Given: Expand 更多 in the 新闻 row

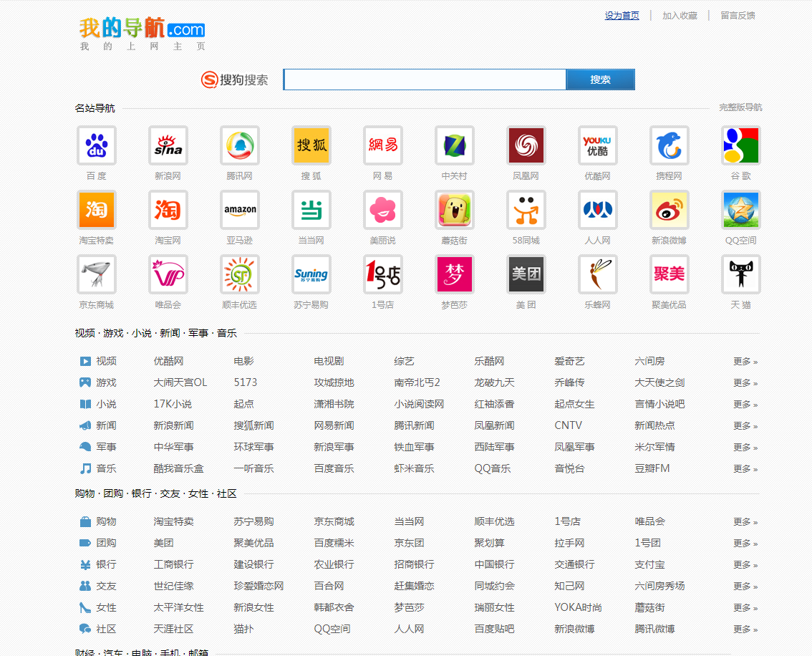Looking at the screenshot, I should point(745,425).
